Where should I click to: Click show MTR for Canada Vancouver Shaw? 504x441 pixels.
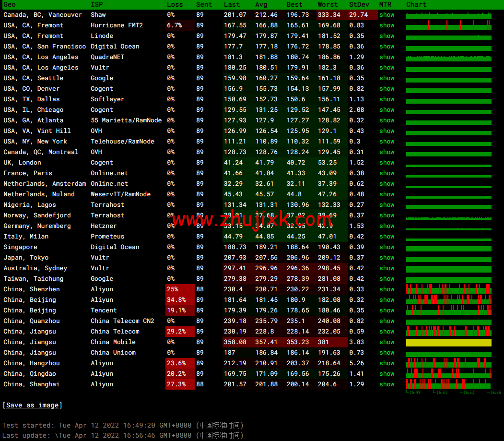click(x=387, y=15)
